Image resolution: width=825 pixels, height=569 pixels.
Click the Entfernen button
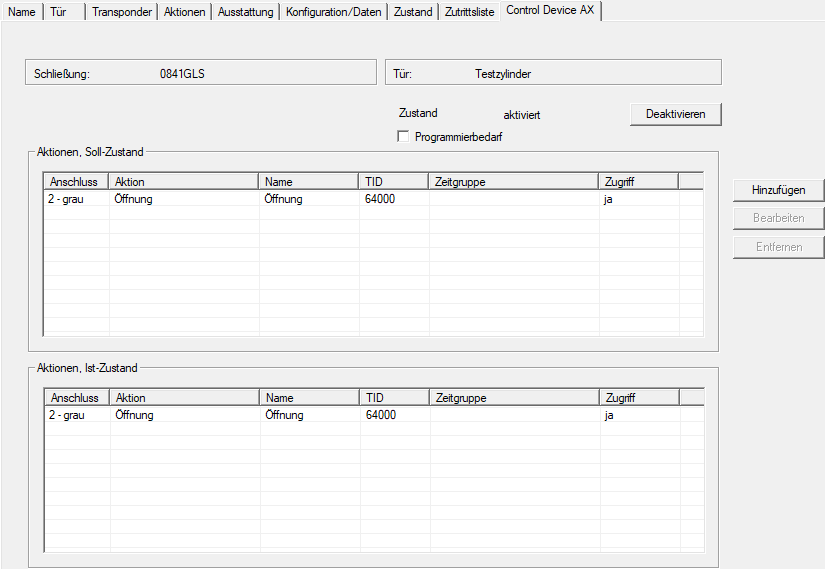click(x=778, y=247)
